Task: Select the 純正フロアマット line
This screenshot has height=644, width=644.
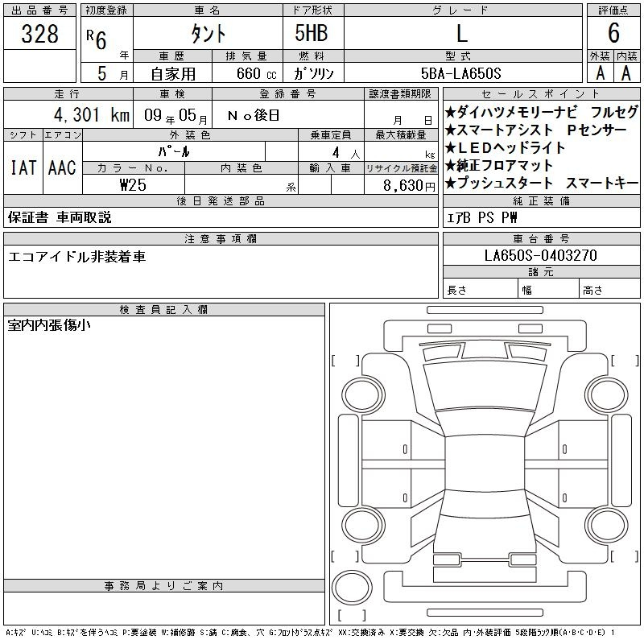Action: 499,165
